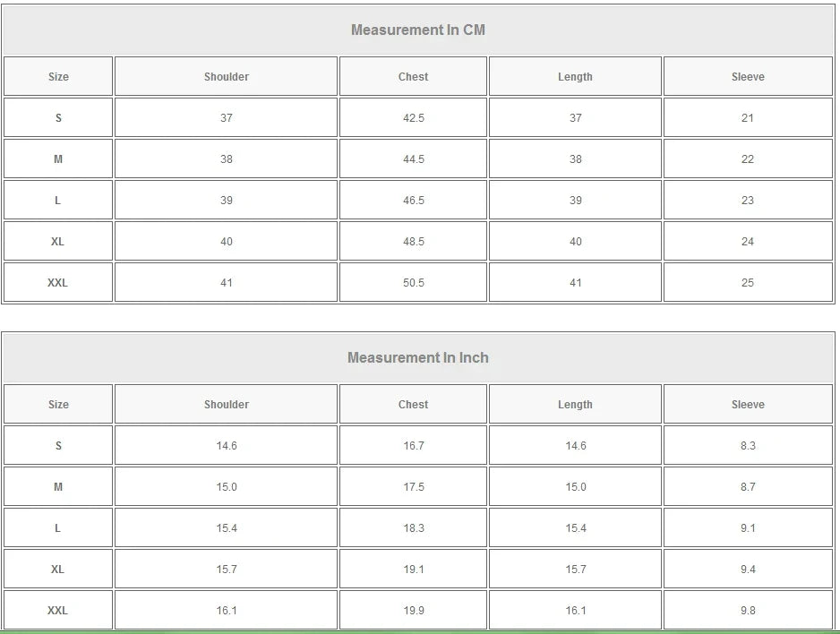Select the Size header in the CM table
The image size is (840, 634).
click(58, 77)
